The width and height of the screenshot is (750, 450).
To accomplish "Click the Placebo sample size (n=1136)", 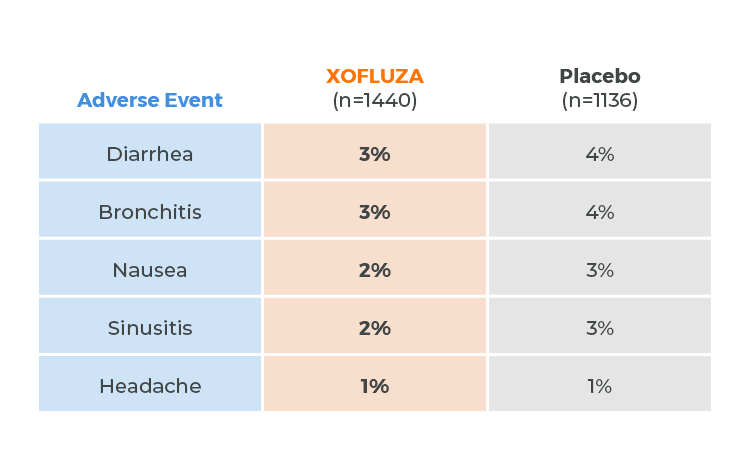I will click(600, 100).
